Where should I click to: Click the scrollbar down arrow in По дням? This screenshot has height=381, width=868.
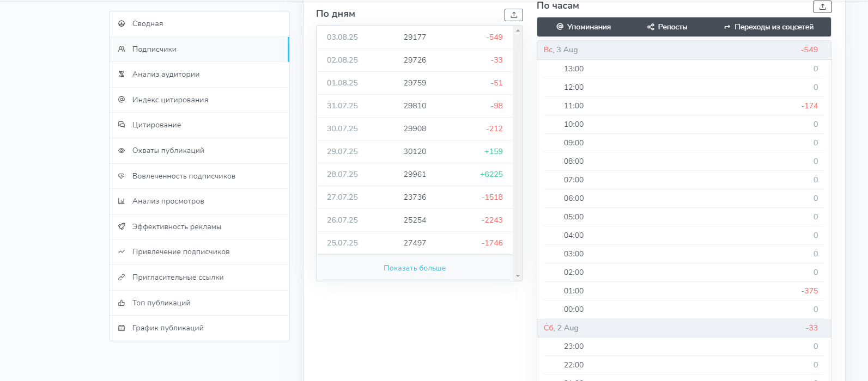(x=518, y=276)
